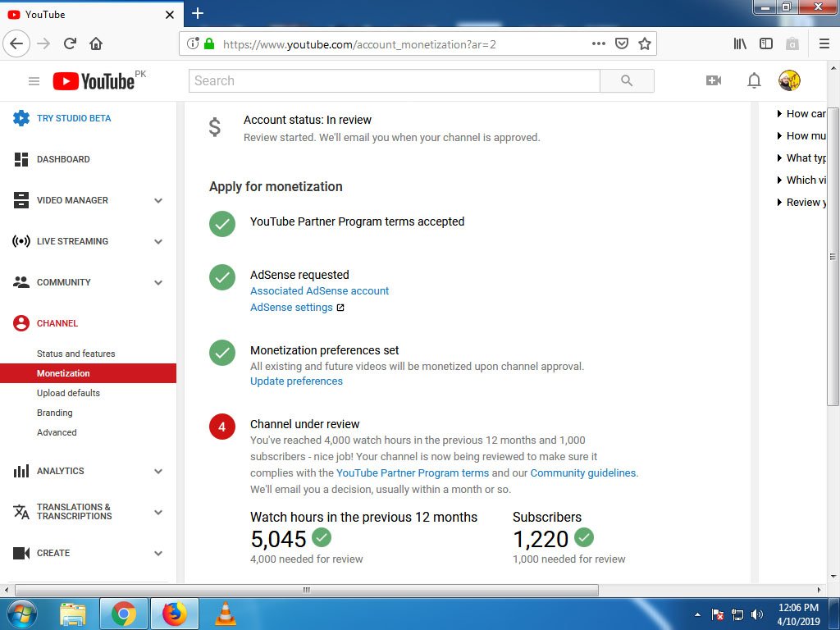
Task: Click the TRY STUDIO BETA link
Action: click(x=74, y=118)
